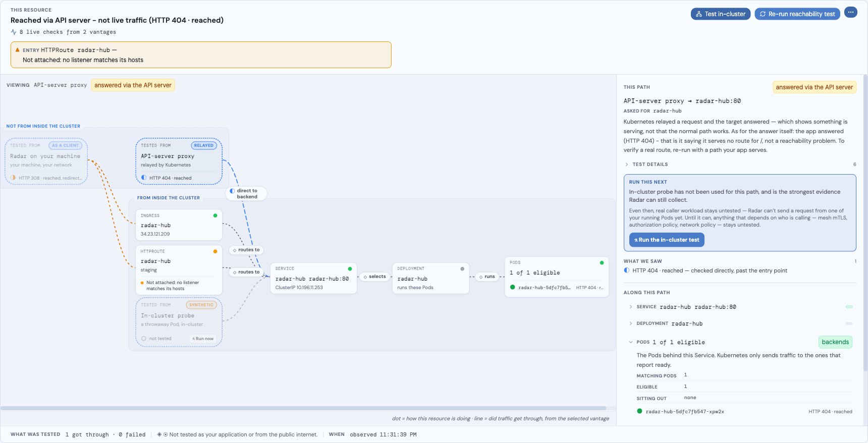This screenshot has width=868, height=443.
Task: Collapse the PODS 1 of 1 eligible row
Action: click(x=740, y=342)
